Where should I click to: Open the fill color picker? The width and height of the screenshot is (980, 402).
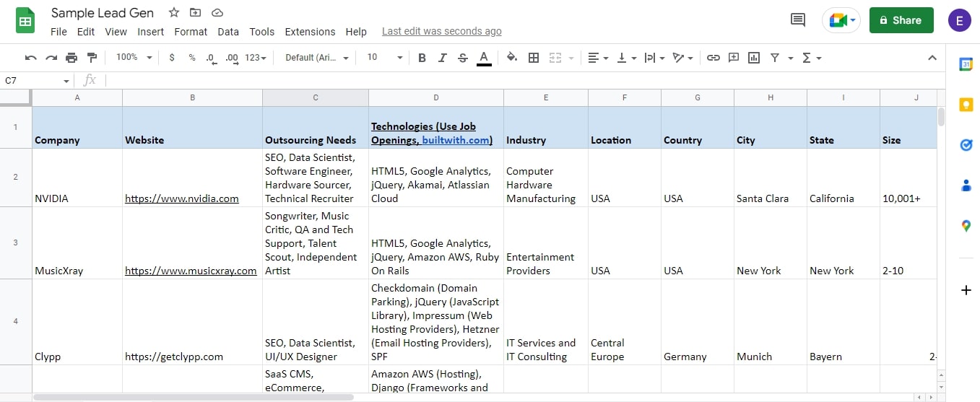(511, 58)
